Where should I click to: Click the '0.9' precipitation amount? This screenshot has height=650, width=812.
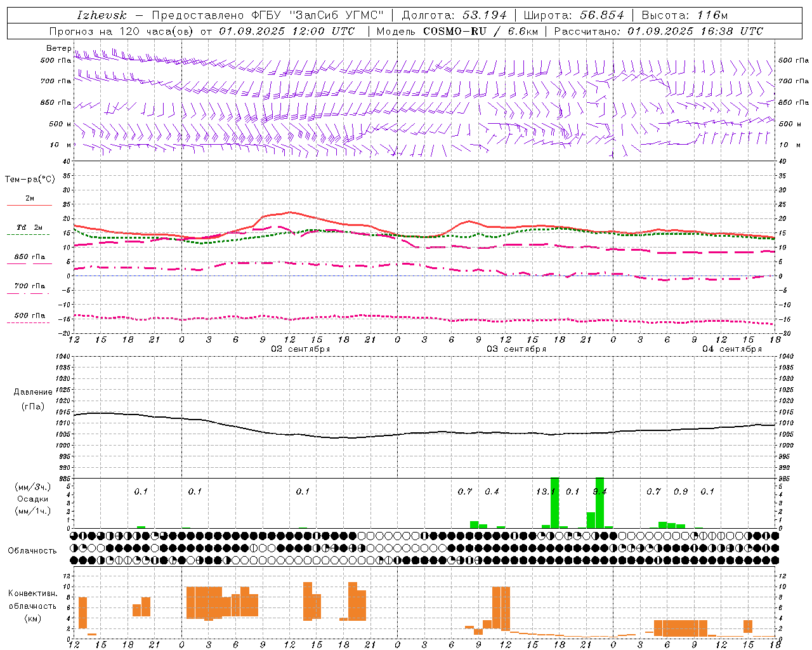pyautogui.click(x=681, y=491)
